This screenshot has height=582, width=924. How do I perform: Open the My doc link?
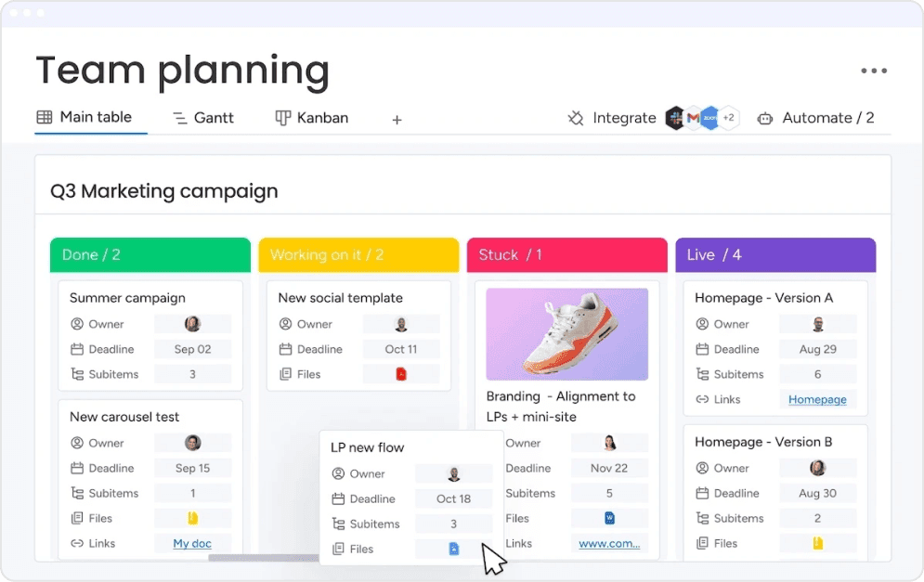[x=192, y=543]
